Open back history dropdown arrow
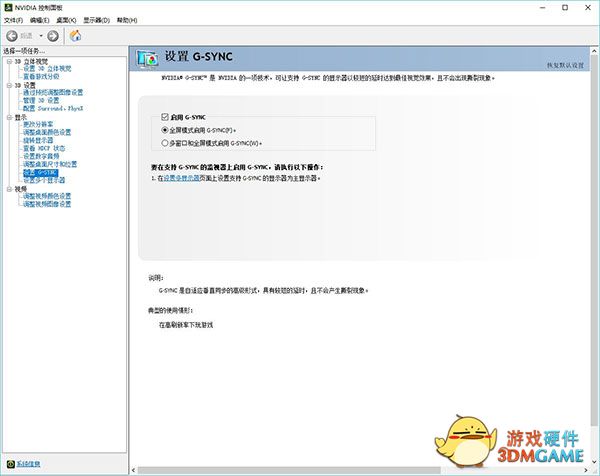The height and width of the screenshot is (476, 600). click(x=40, y=35)
